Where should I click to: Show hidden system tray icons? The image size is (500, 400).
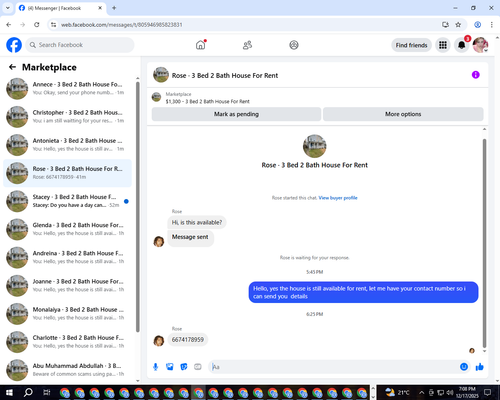(421, 392)
